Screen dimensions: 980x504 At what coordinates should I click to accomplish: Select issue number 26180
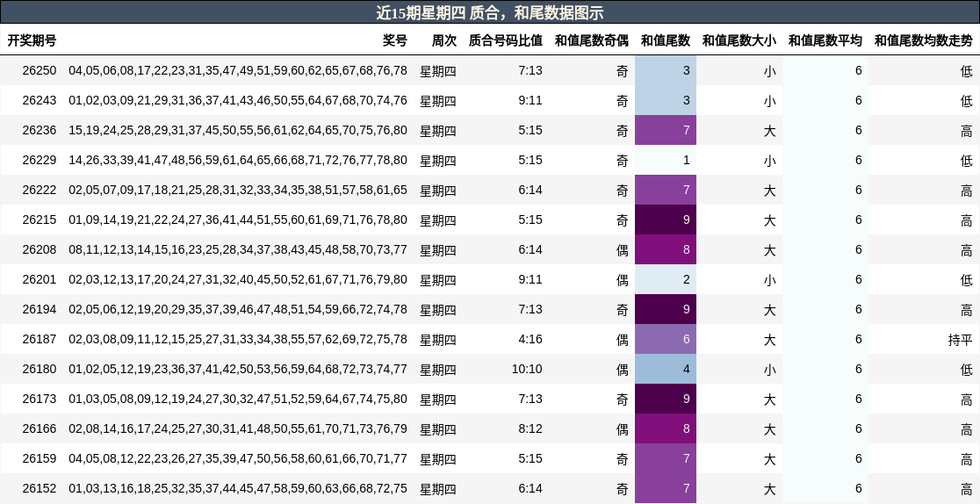tap(40, 369)
